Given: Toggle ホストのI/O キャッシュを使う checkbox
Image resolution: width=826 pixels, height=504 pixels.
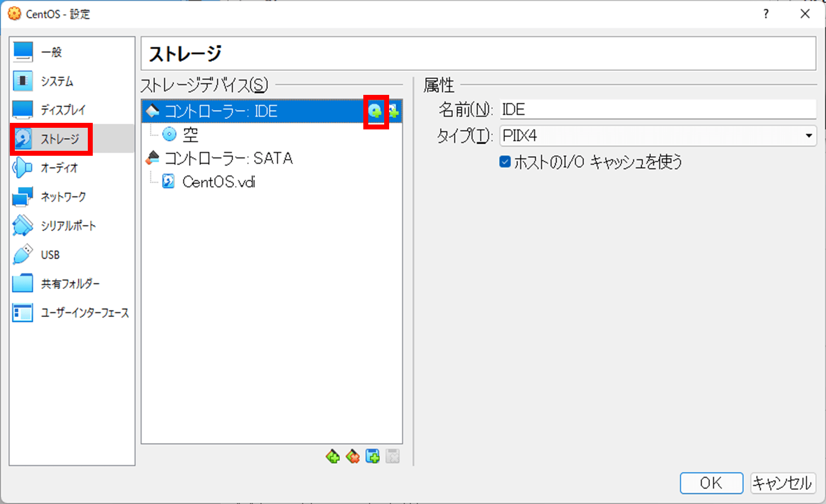Looking at the screenshot, I should (505, 162).
